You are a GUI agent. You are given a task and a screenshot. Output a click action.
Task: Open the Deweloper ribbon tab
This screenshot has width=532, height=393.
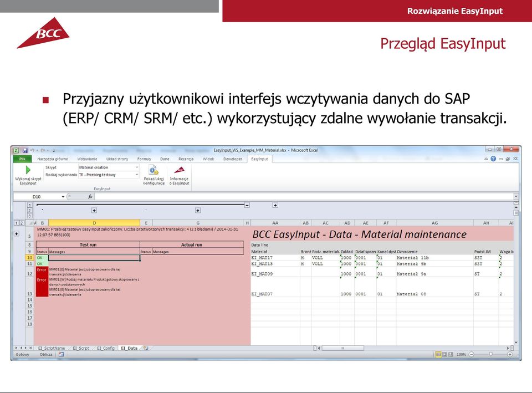coord(233,159)
